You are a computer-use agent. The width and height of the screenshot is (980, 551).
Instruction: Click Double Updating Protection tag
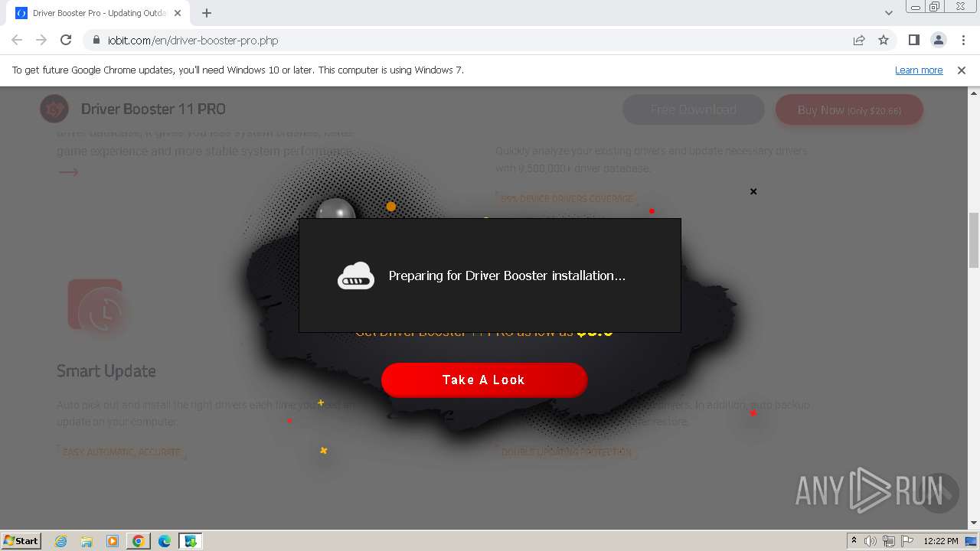pyautogui.click(x=567, y=452)
